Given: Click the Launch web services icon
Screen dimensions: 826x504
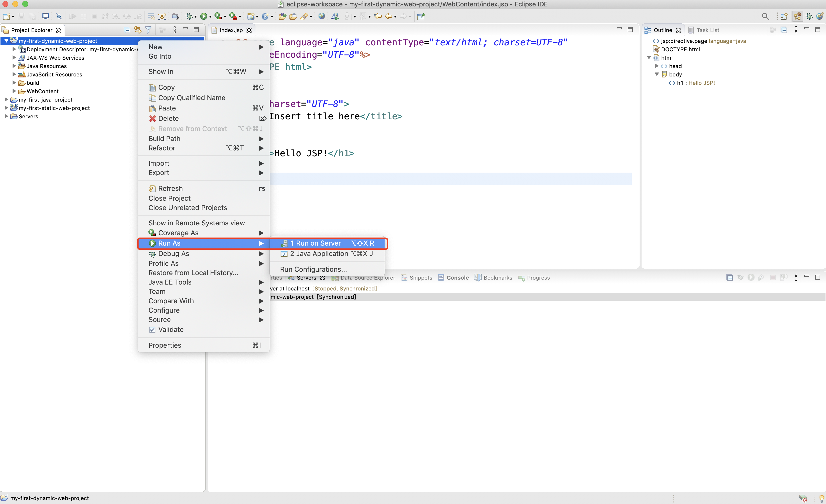Looking at the screenshot, I should click(335, 16).
